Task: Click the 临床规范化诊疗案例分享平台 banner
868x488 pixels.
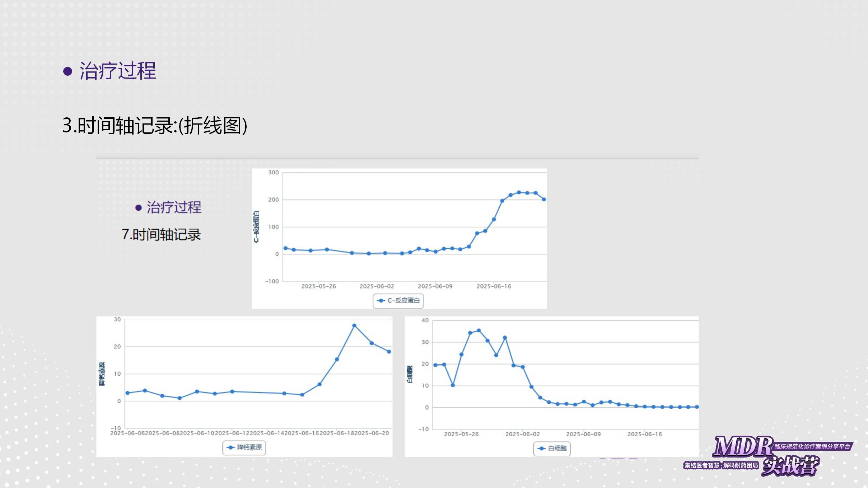Action: [x=813, y=447]
